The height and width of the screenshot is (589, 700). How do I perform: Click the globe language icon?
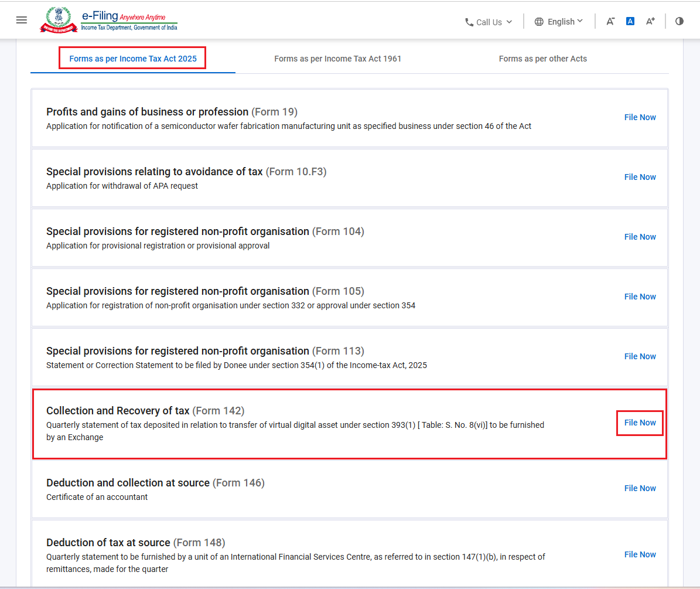click(x=539, y=22)
